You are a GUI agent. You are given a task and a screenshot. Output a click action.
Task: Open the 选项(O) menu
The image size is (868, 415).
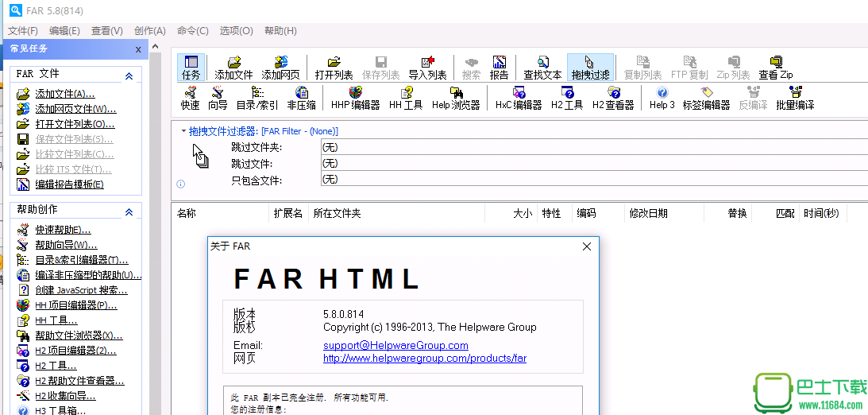(x=237, y=31)
